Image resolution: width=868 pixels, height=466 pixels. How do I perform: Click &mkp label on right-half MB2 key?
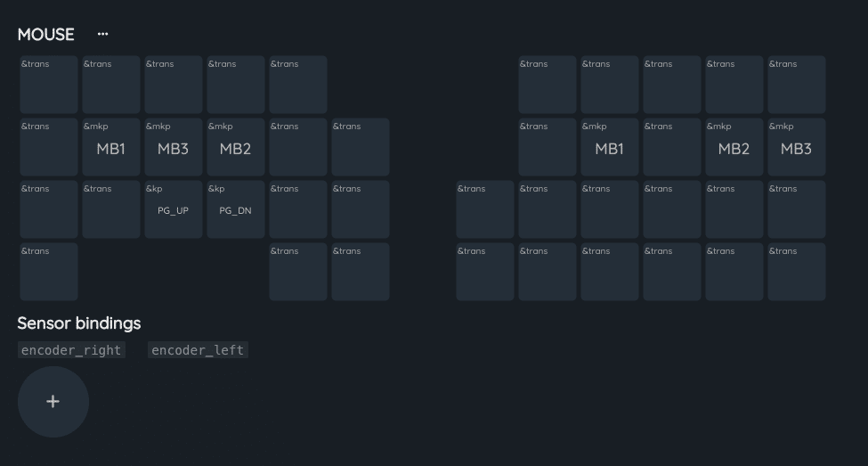[718, 127]
